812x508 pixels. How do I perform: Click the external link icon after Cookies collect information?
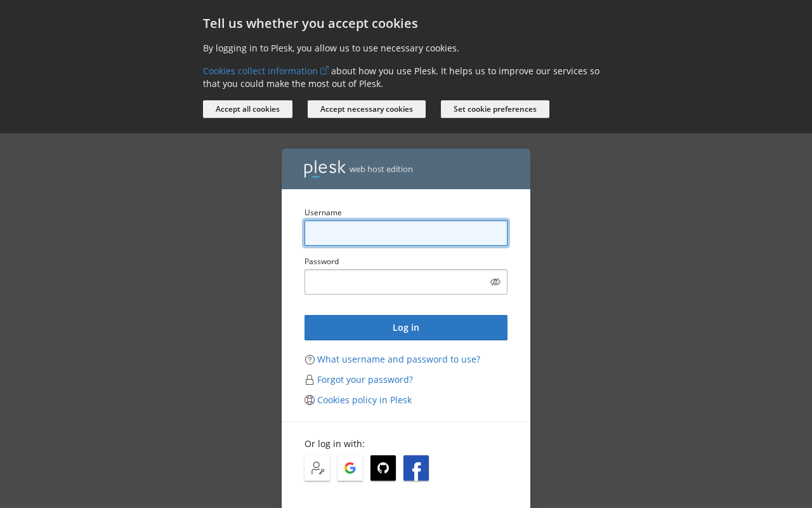click(324, 70)
